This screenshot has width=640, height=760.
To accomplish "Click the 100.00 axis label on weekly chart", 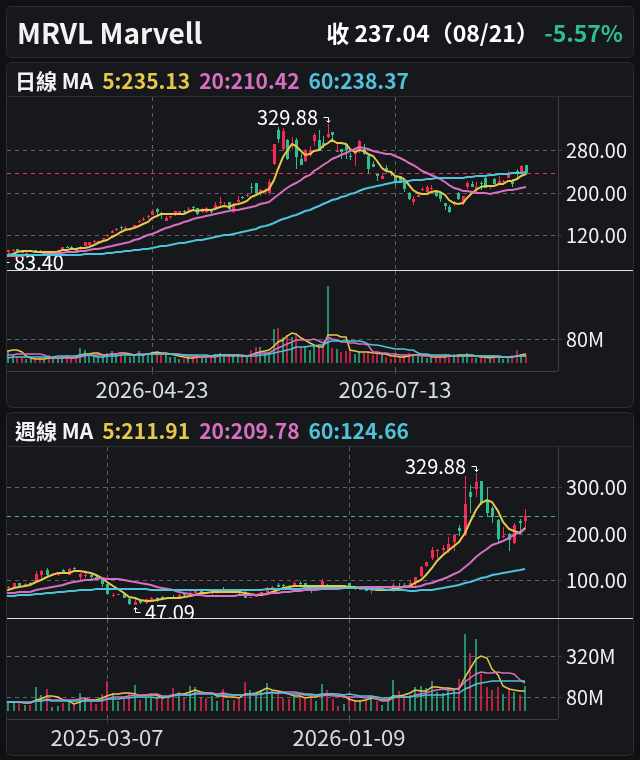I will click(x=596, y=581).
